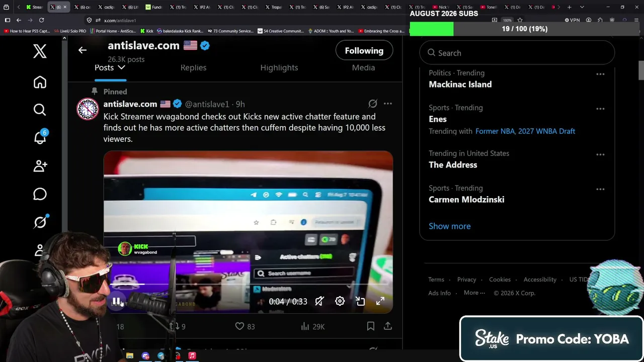
Task: Open the Kick bookmark in bookmarks bar
Action: coord(146,31)
